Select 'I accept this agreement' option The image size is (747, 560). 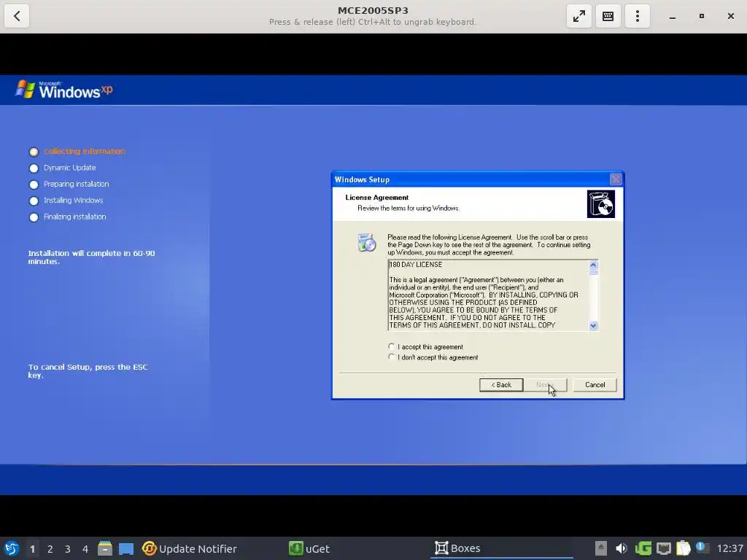(391, 346)
